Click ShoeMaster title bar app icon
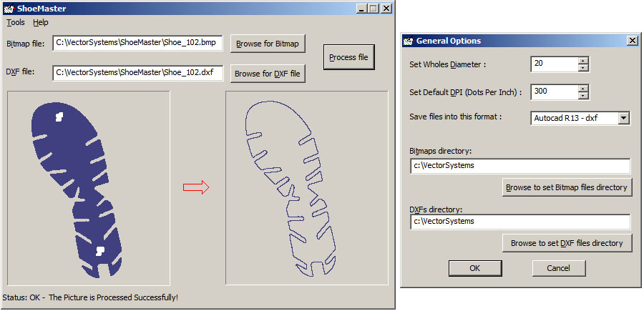644x311 pixels. tap(9, 8)
